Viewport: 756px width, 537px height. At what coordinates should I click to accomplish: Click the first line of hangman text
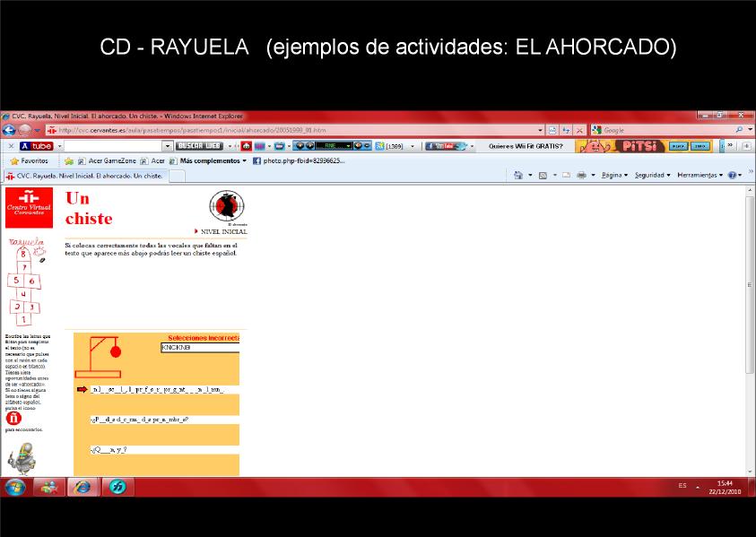(x=157, y=389)
